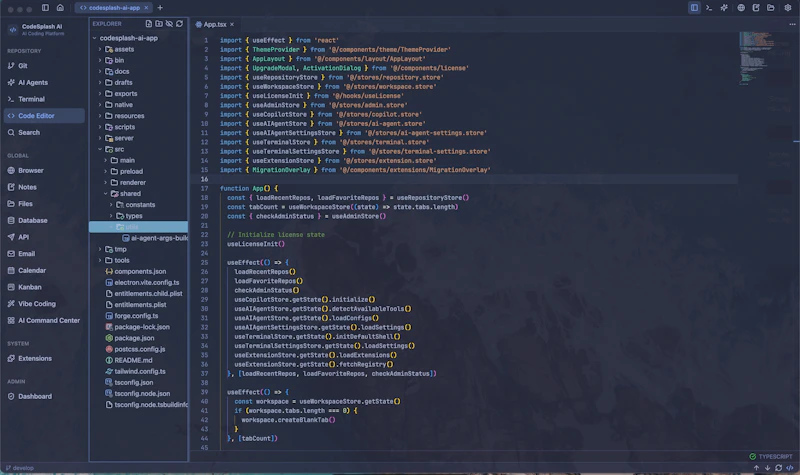Open the editor more options ellipsis

pos(792,24)
